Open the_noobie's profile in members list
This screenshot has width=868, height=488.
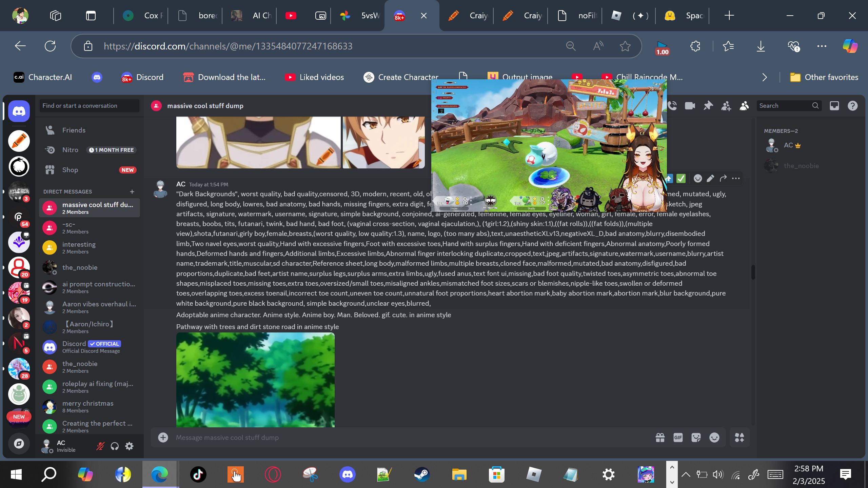click(810, 166)
